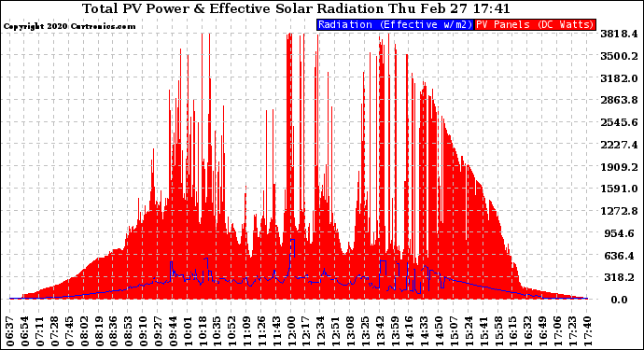Click the 08:36 time axis label
Viewport: 644px width, 350px height.
tap(114, 331)
